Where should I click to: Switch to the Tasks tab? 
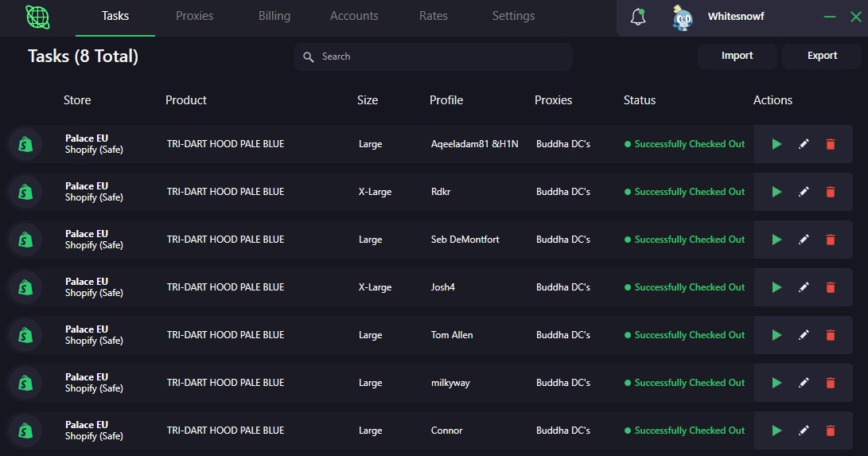point(115,16)
